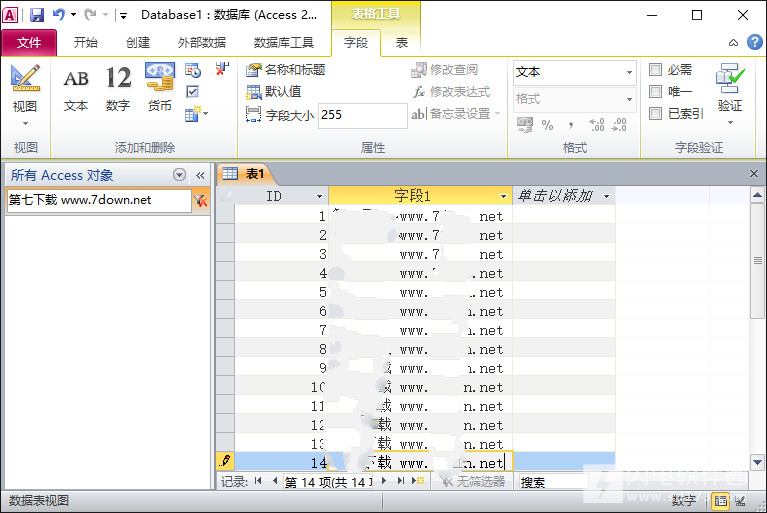
Task: Click the 字段大小 input box
Action: [x=362, y=115]
